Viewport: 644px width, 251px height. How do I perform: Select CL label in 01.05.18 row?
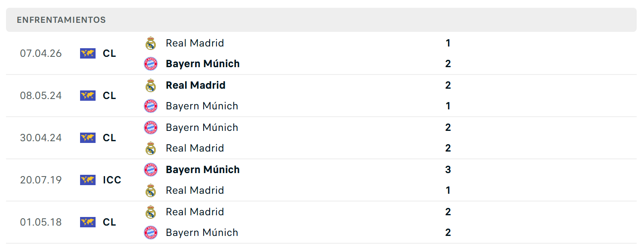click(109, 222)
